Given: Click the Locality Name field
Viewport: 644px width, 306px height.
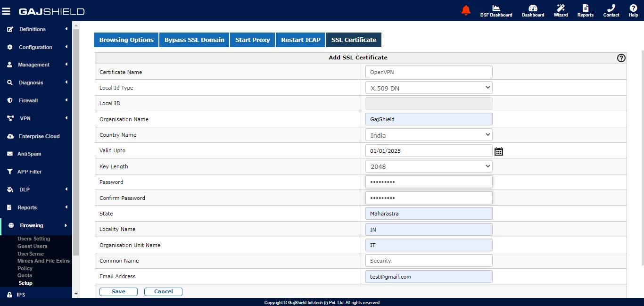Looking at the screenshot, I should pos(429,230).
